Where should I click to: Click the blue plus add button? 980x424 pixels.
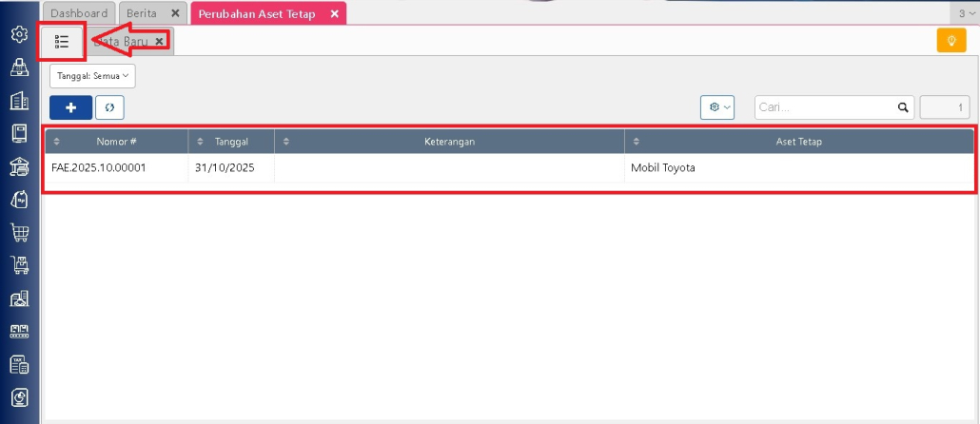[70, 107]
